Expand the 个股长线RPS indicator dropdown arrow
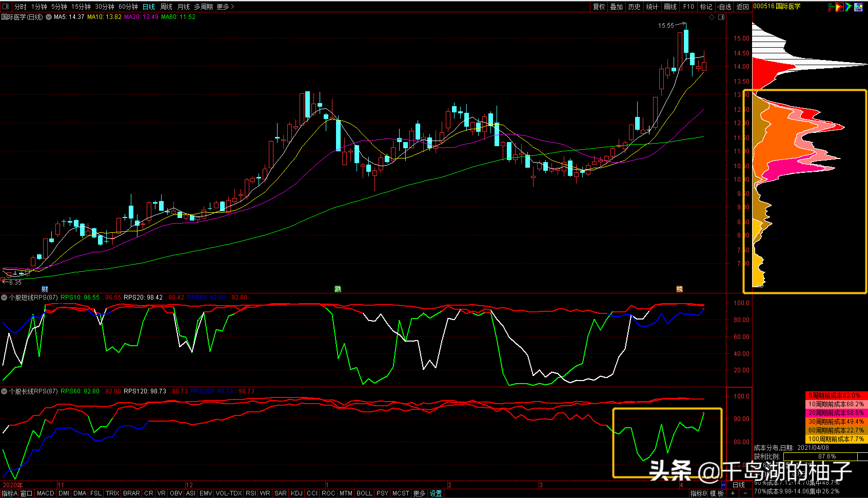868x498 pixels. [4, 391]
